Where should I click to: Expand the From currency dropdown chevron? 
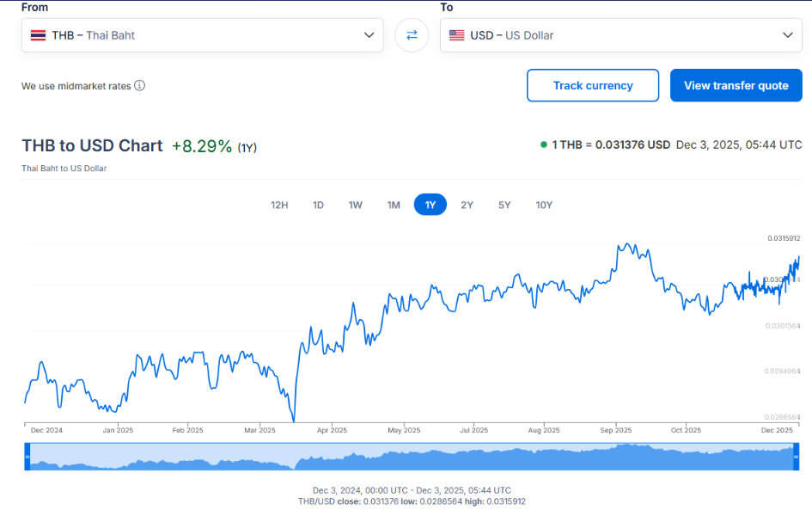pos(369,35)
